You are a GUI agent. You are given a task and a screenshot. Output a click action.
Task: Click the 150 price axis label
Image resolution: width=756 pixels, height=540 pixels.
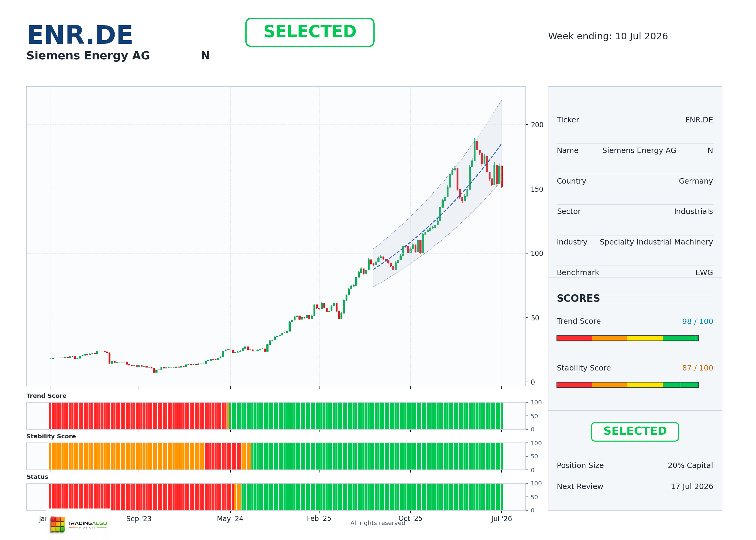[x=537, y=189]
